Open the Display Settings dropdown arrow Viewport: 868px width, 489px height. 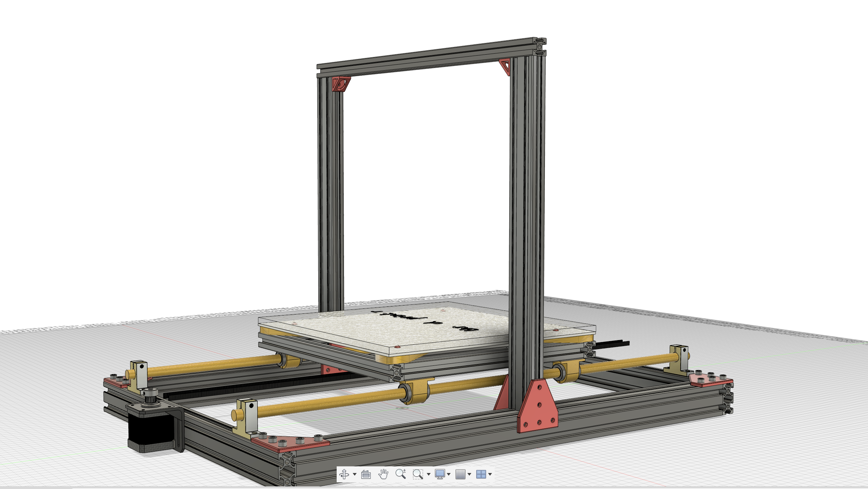pos(449,475)
